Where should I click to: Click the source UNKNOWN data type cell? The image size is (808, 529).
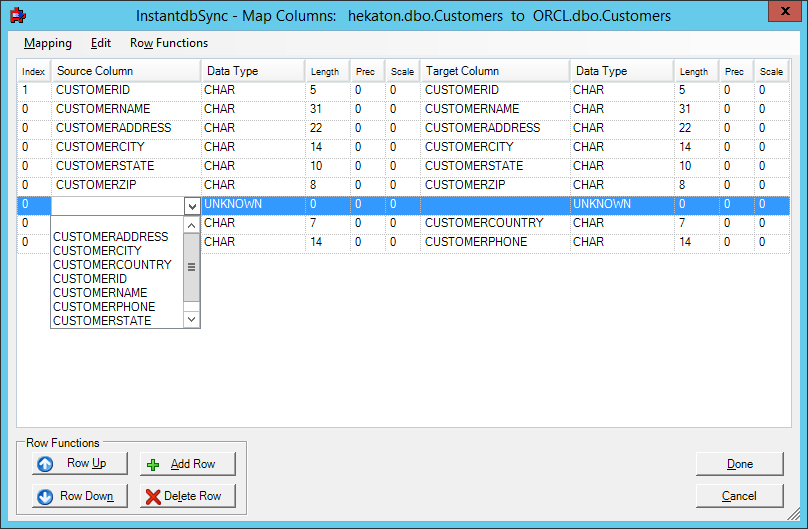click(253, 204)
